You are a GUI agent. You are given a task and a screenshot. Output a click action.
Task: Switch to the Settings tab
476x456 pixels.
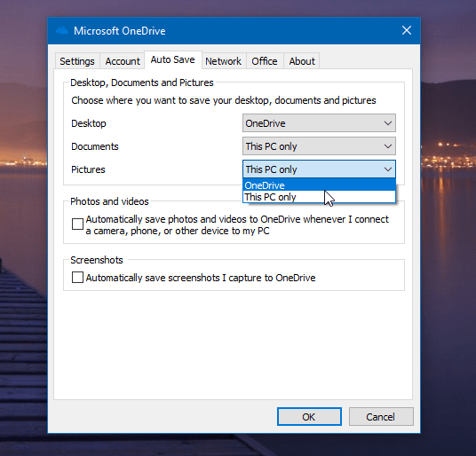(77, 61)
